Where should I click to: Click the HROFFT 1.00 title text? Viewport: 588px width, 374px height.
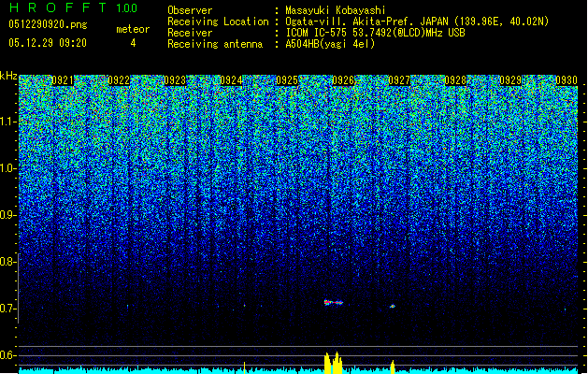tap(74, 7)
